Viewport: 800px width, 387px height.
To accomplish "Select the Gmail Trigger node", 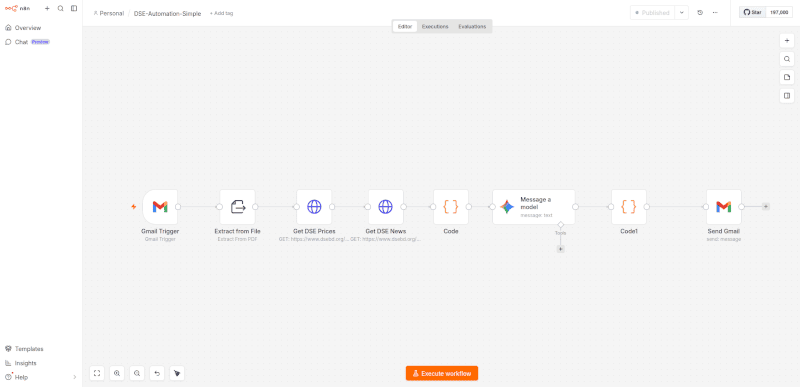I will 160,207.
